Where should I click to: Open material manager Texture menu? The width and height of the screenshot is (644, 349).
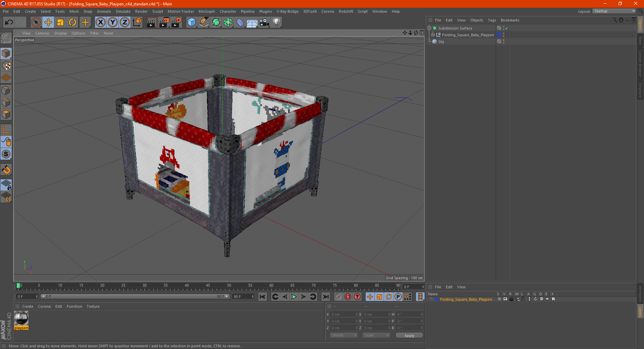coord(93,306)
